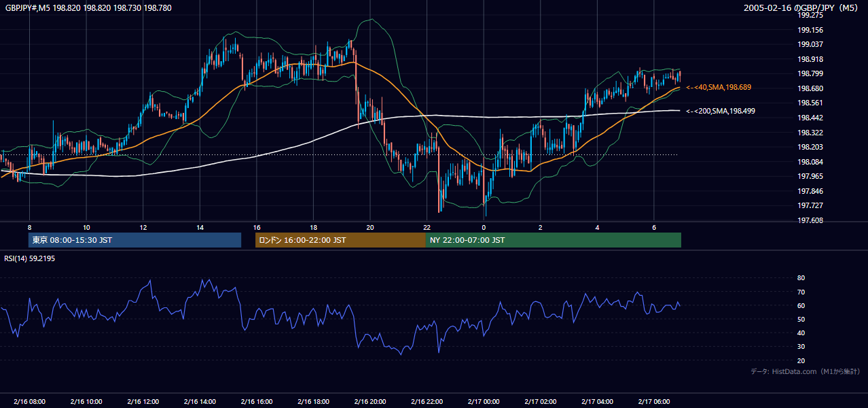Select the ロンドン 16:00-22:00 JST session bar
The height and width of the screenshot is (408, 868).
[x=340, y=240]
